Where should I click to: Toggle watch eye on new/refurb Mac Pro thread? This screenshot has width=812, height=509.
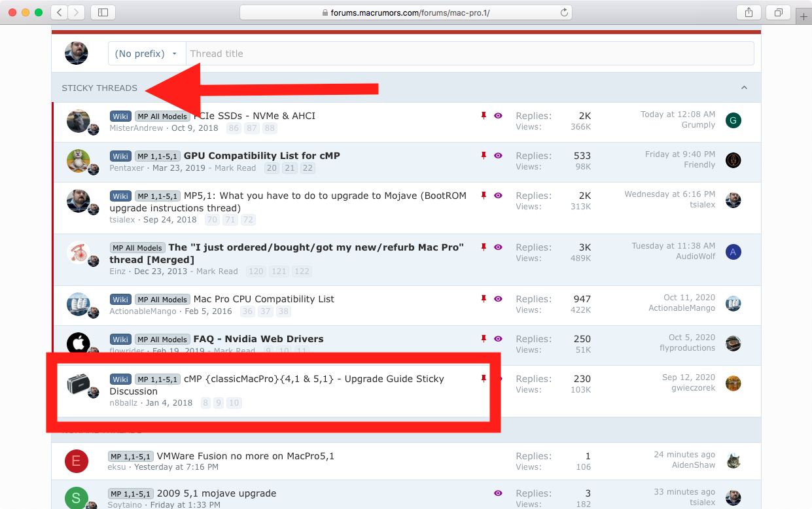(x=498, y=247)
